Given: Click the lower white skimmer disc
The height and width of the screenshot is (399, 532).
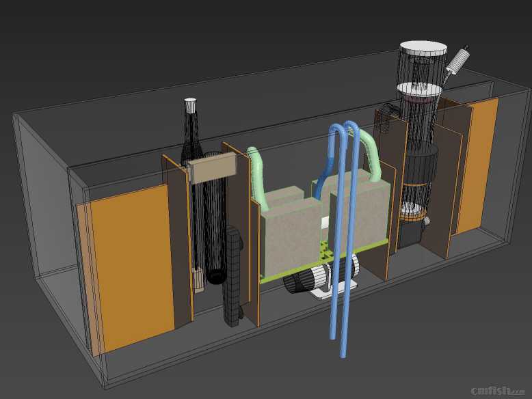Looking at the screenshot, I should click(x=418, y=89).
